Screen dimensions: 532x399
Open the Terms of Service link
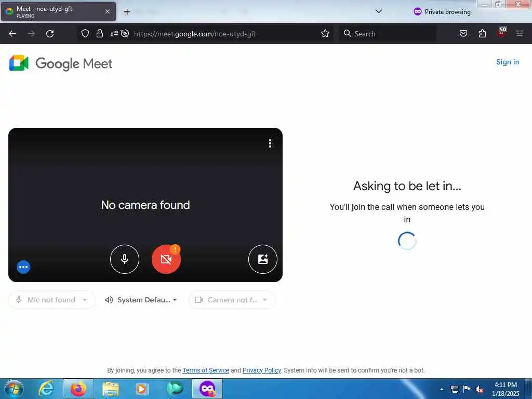point(206,370)
